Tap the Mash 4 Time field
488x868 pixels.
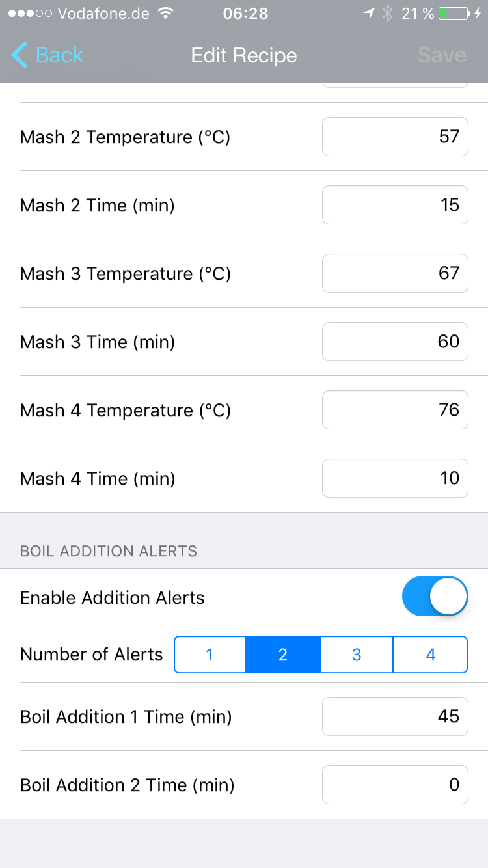(395, 478)
